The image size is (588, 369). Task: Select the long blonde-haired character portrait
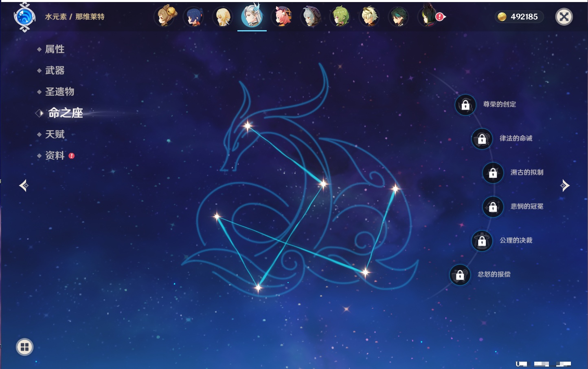[x=223, y=17]
